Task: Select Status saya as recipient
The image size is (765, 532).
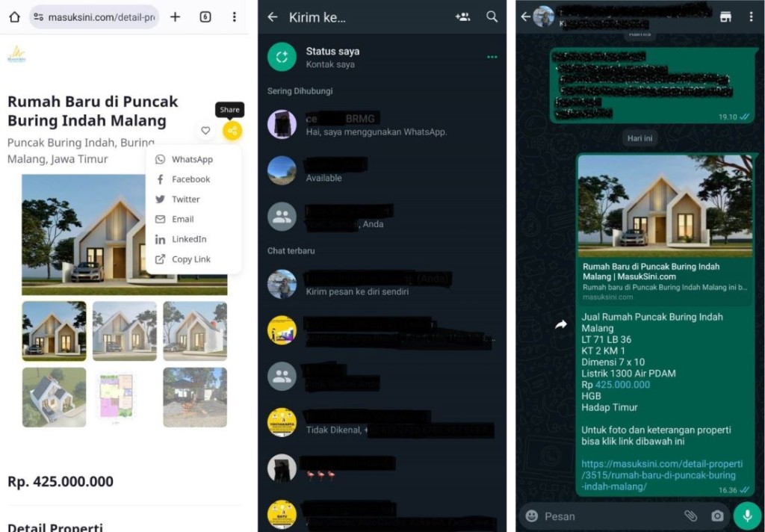Action: click(382, 57)
